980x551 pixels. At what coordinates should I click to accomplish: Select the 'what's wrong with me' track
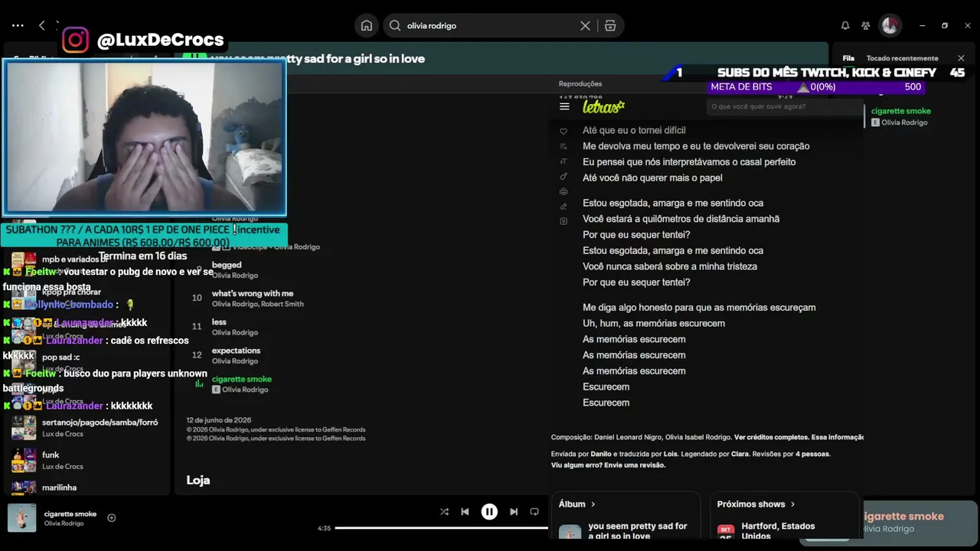pos(253,293)
